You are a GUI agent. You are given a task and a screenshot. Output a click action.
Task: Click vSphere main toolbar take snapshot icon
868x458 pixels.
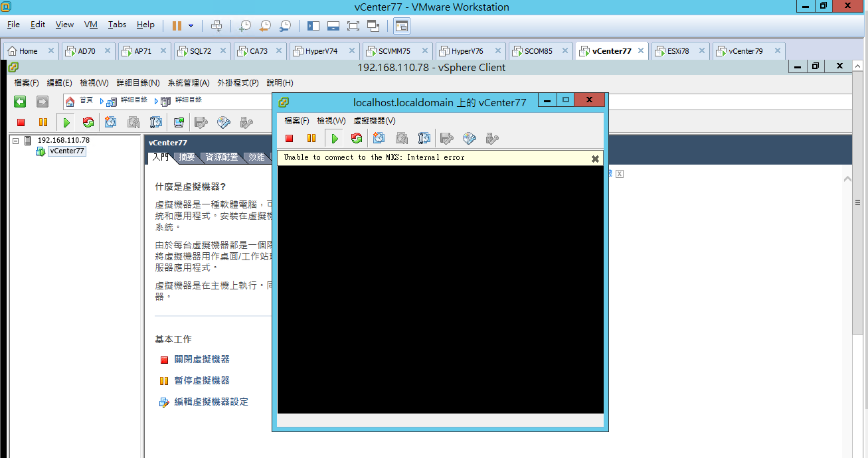(x=110, y=122)
